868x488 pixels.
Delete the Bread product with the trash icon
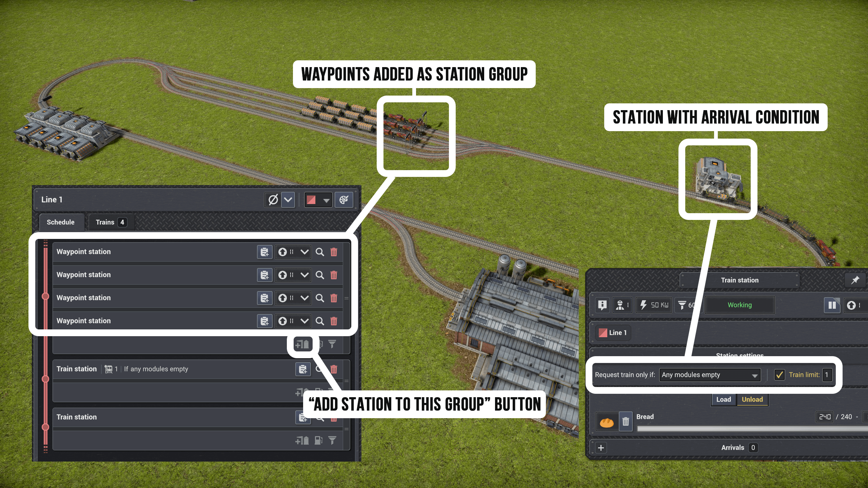(x=626, y=422)
